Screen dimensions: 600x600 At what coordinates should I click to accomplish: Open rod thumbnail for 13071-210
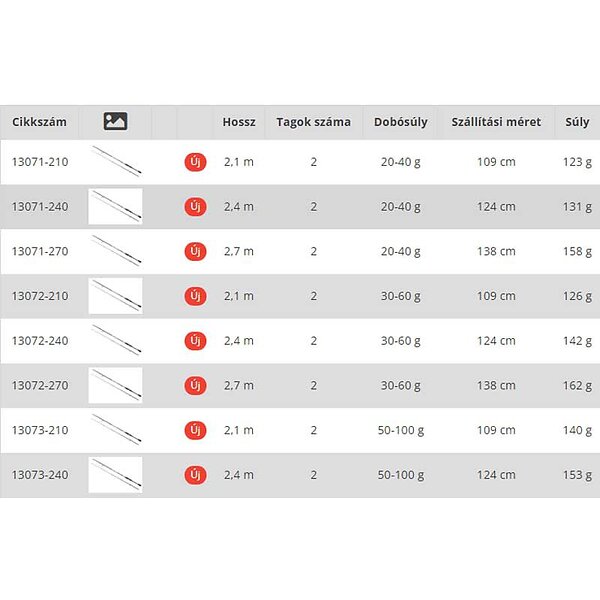coord(115,162)
